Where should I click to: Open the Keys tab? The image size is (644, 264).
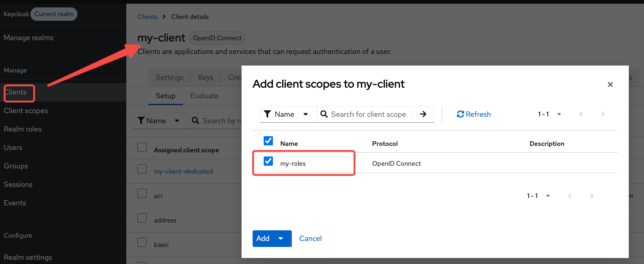point(206,78)
